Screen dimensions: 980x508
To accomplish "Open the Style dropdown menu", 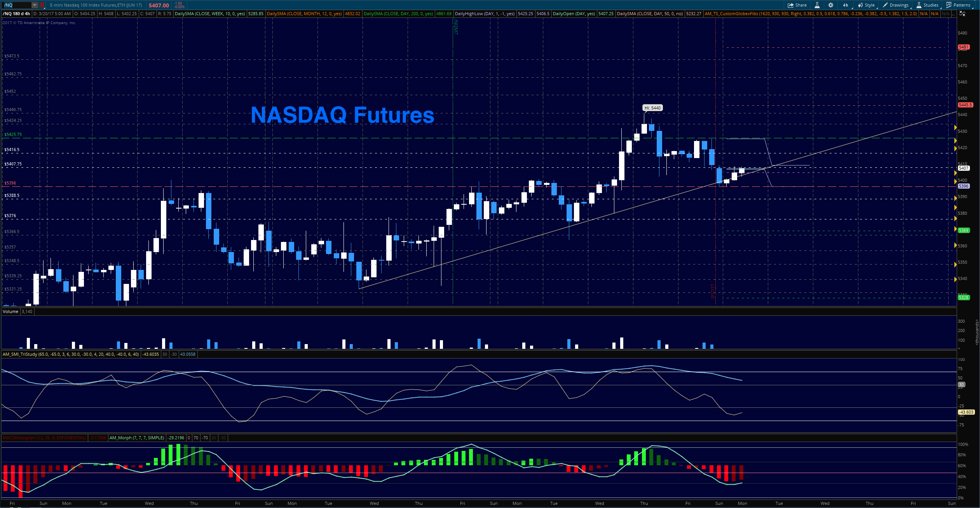I will (x=867, y=5).
